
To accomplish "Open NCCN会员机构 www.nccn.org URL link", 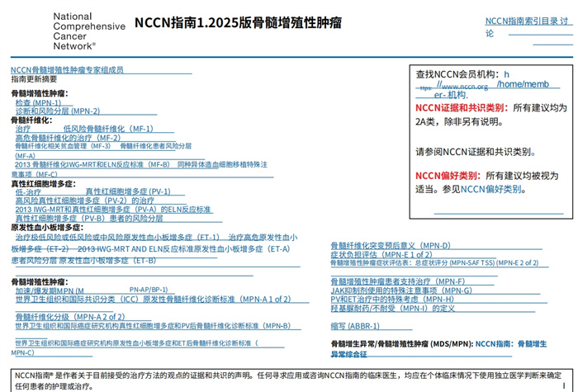I will (x=482, y=85).
